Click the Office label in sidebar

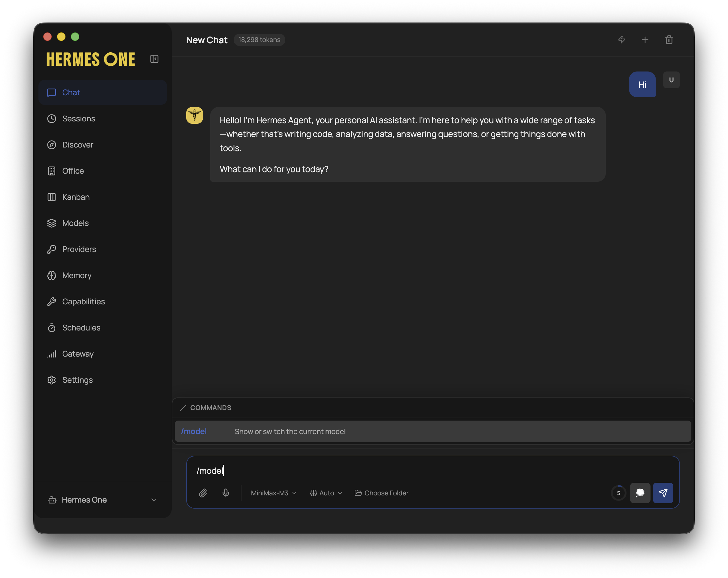click(73, 171)
